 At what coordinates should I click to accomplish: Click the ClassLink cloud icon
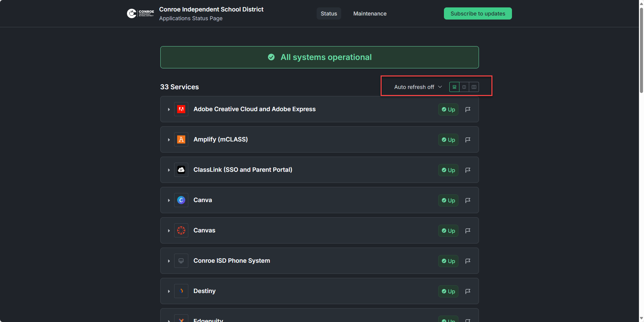(x=181, y=170)
